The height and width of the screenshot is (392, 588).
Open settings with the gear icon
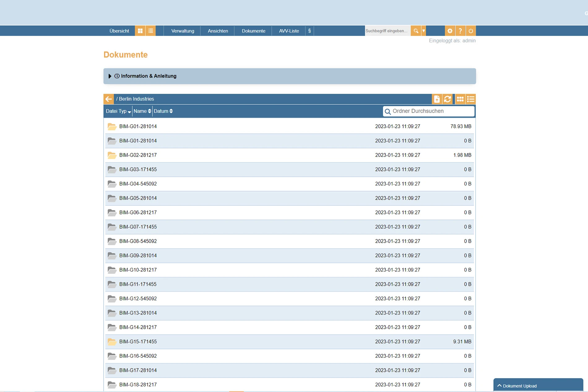tap(450, 31)
